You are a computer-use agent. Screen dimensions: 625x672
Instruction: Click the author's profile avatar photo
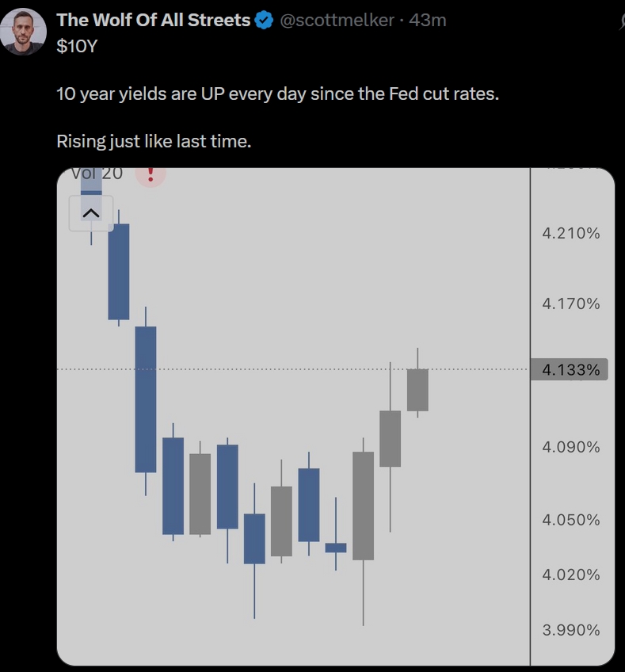[23, 32]
